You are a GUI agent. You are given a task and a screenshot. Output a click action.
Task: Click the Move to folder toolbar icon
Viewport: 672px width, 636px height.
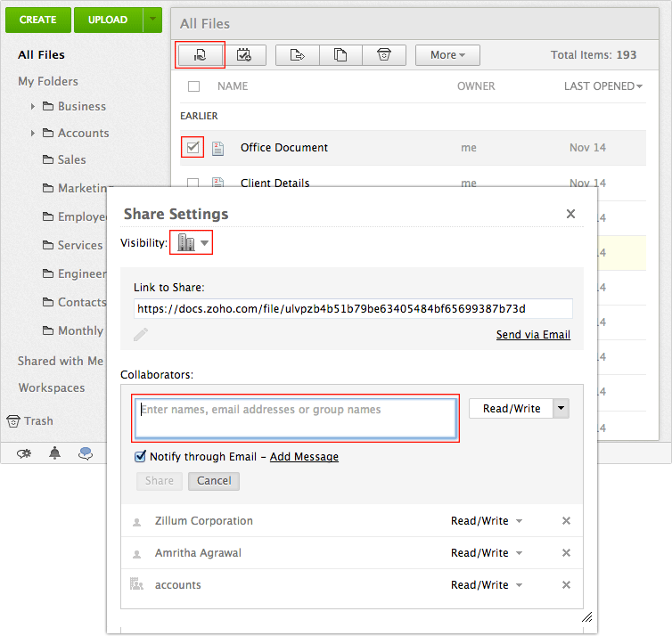pos(298,55)
